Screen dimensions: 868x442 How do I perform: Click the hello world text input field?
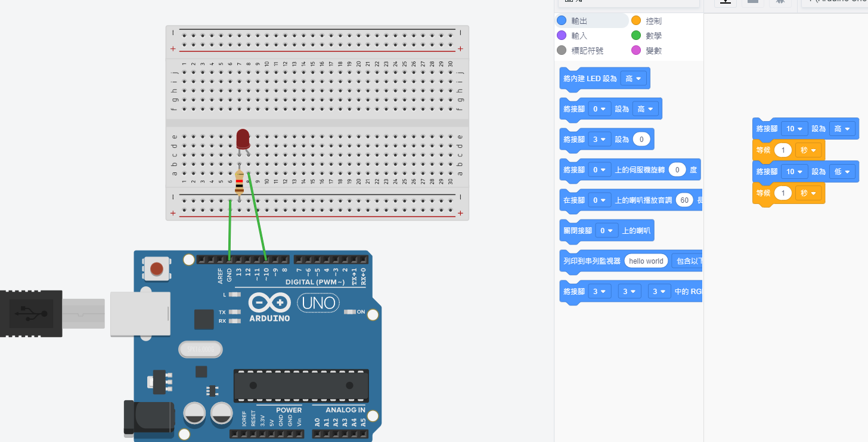646,261
